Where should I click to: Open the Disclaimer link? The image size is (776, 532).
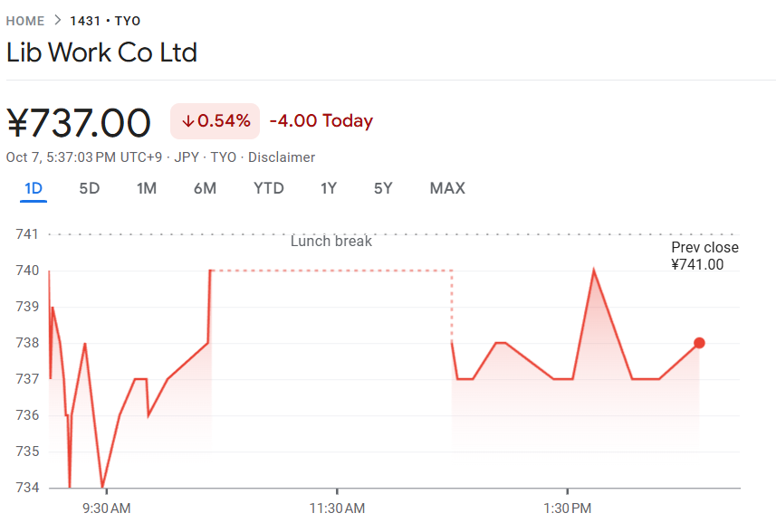point(282,157)
